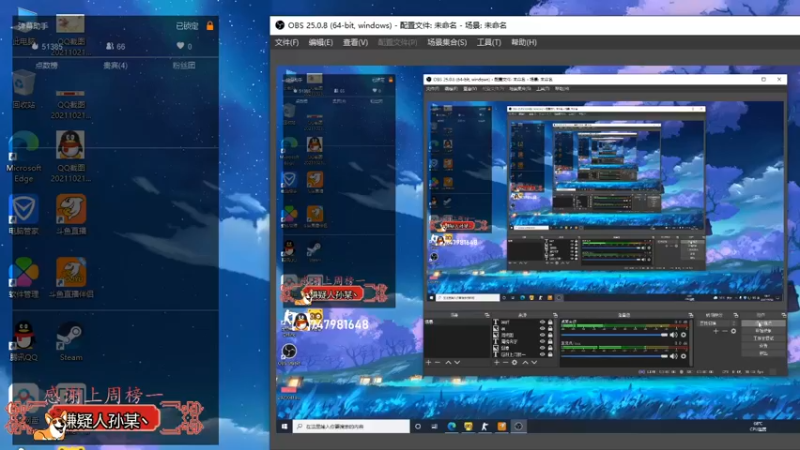
Task: Click the 已锁定 label in the danmu panel
Action: point(187,26)
